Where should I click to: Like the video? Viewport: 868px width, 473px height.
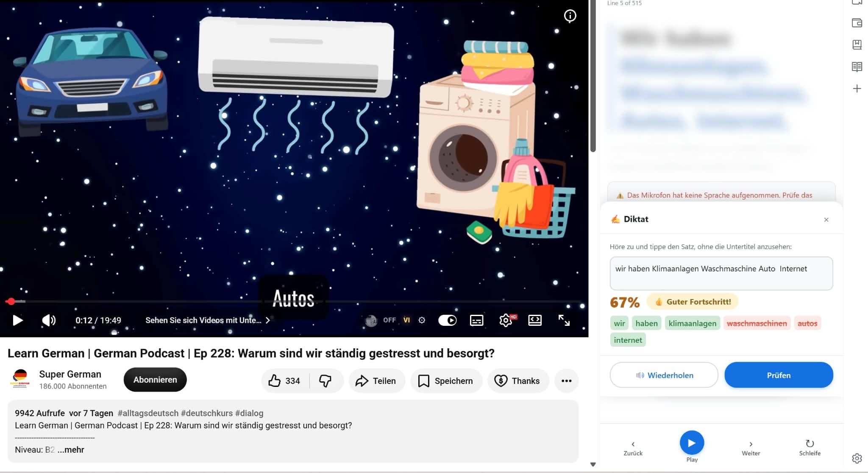(284, 381)
